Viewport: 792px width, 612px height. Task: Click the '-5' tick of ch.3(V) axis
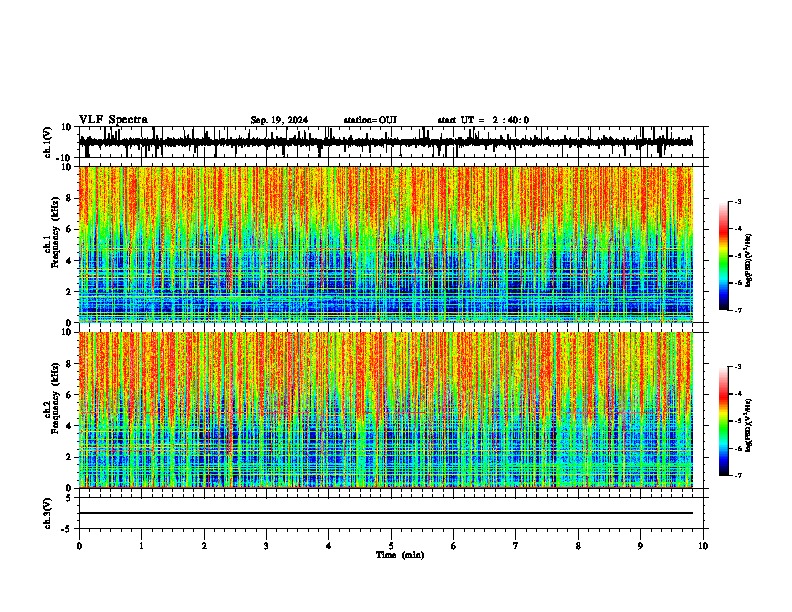(x=67, y=529)
